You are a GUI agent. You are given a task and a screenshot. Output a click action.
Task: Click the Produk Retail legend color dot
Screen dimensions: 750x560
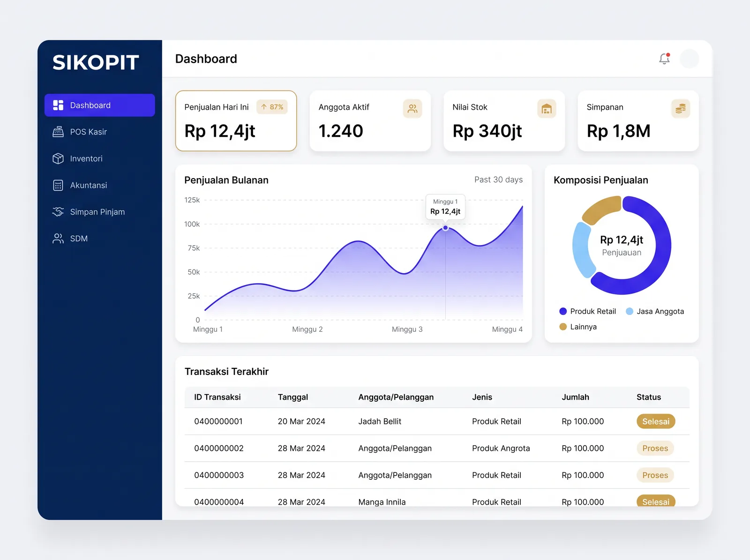(563, 311)
